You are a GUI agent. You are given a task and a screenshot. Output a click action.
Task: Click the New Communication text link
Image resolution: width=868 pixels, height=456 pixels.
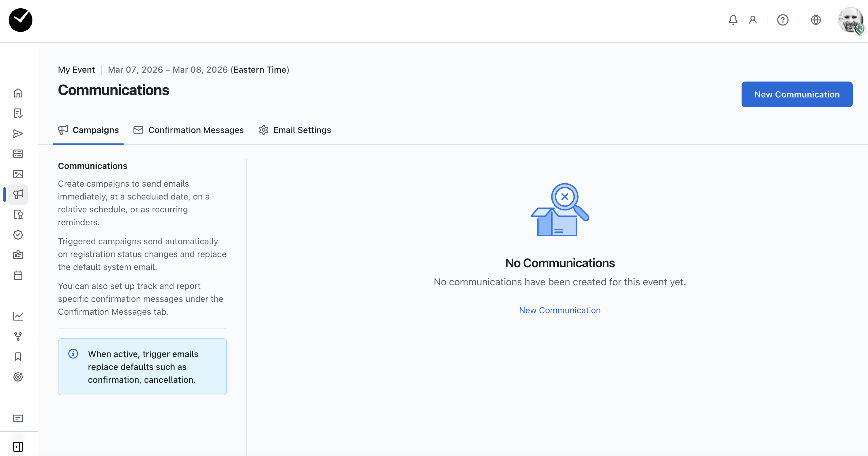click(560, 310)
